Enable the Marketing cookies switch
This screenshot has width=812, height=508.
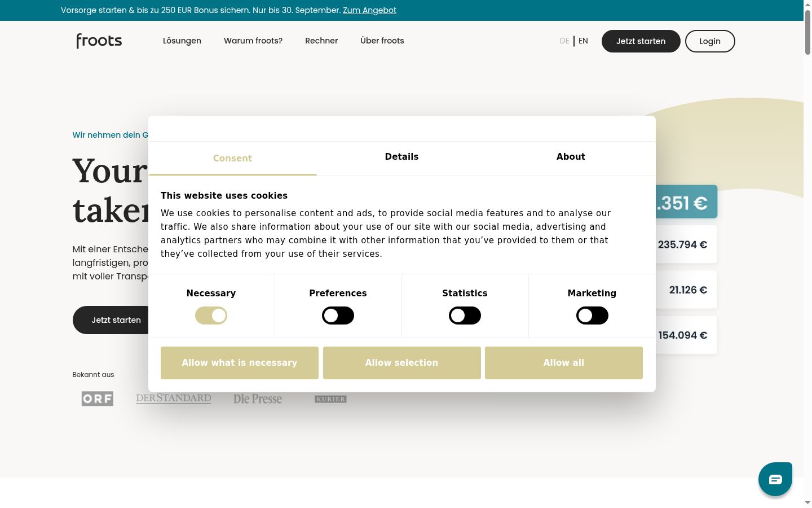[592, 316]
